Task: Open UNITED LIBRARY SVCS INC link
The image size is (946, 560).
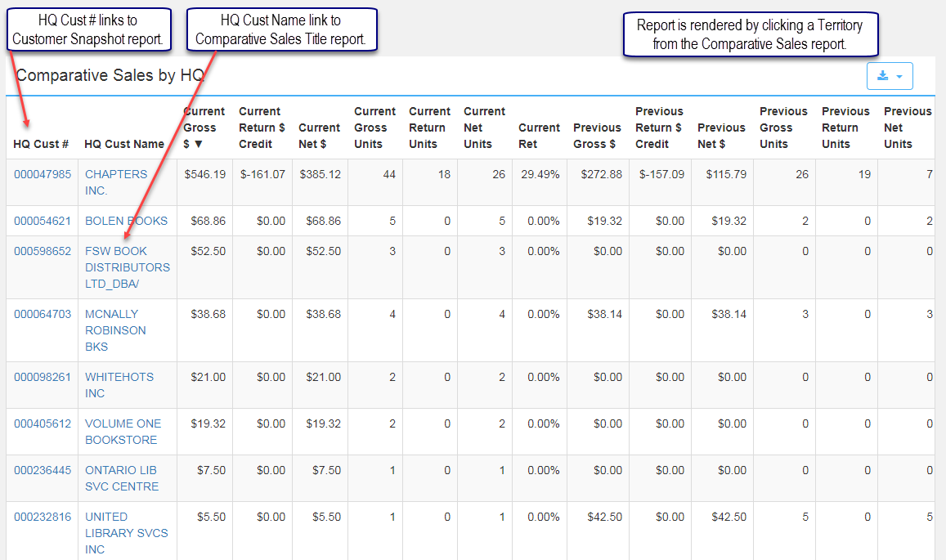Action: (x=126, y=533)
